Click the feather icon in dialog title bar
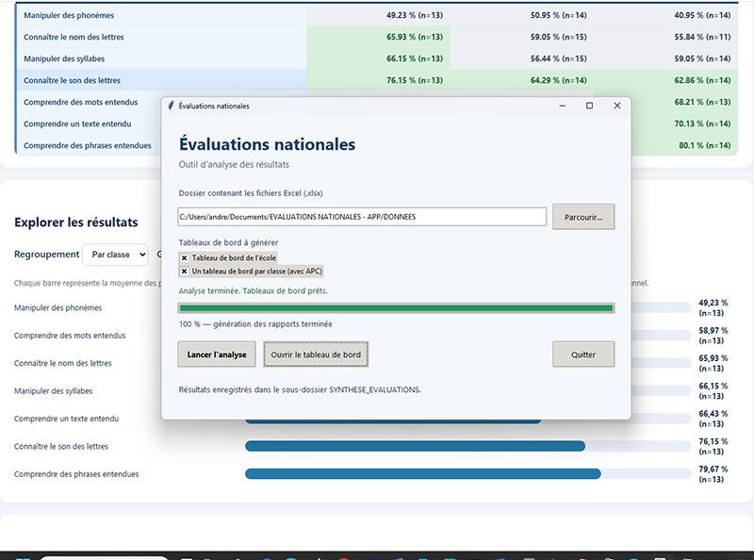Image resolution: width=754 pixels, height=560 pixels. 171,106
